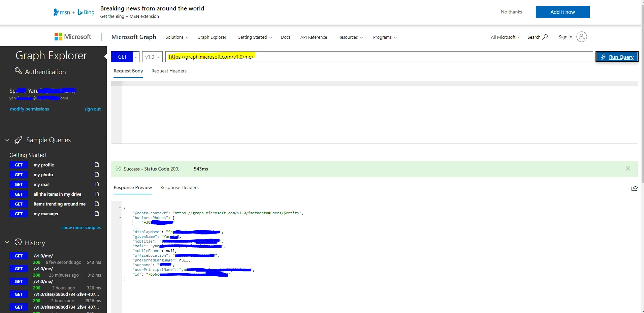This screenshot has width=644, height=313.
Task: Click the "25 minutes ago" history timestamp
Action: click(64, 275)
